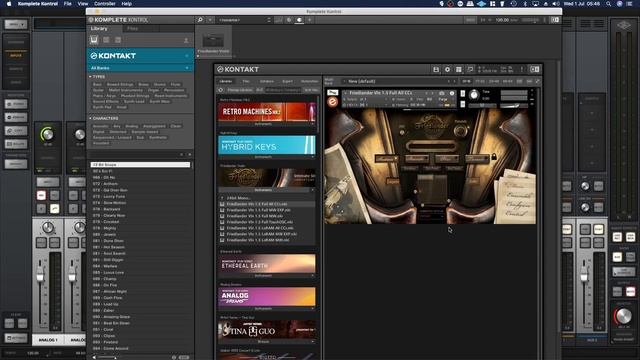Viewport: 640px width, 360px height.
Task: Adjust the Tune knob in instrument header
Action: tap(474, 95)
